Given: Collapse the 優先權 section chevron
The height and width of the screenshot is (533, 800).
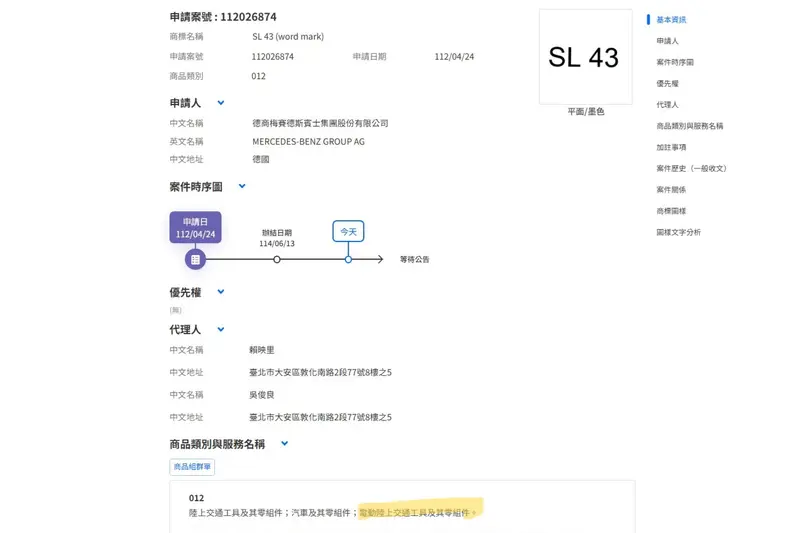Looking at the screenshot, I should pos(221,292).
